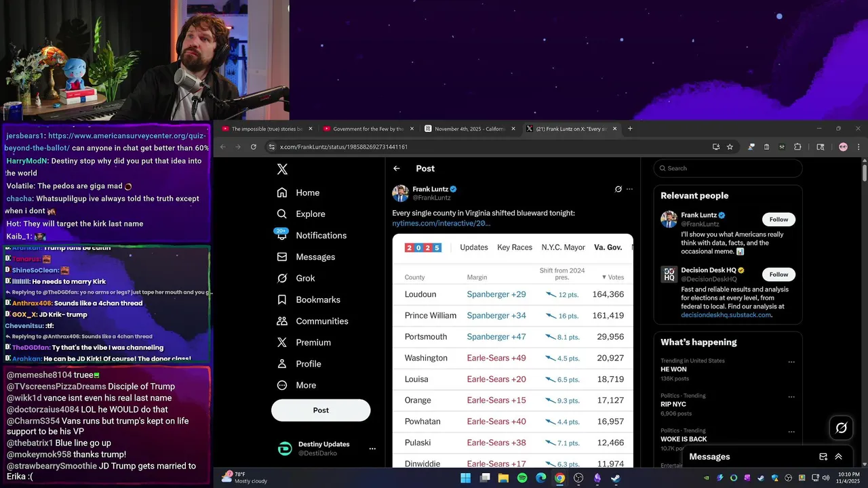The width and height of the screenshot is (868, 488).
Task: Click the browser Forward arrow
Action: pyautogui.click(x=238, y=147)
